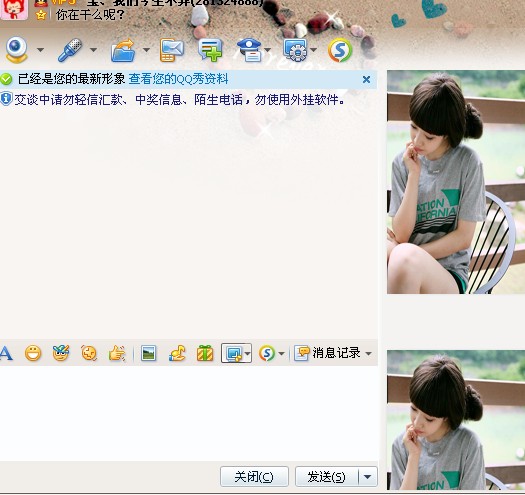Click the star level icon
This screenshot has height=495, width=525.
[x=41, y=15]
